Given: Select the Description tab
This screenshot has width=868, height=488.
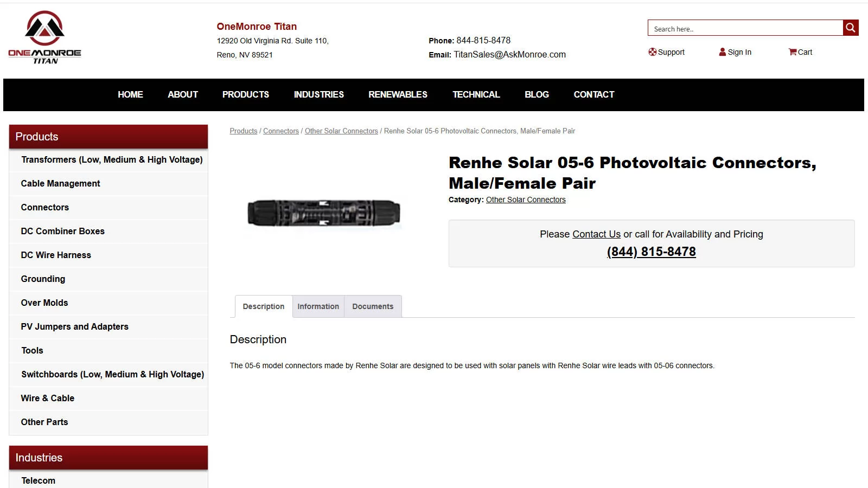Looking at the screenshot, I should pos(263,306).
